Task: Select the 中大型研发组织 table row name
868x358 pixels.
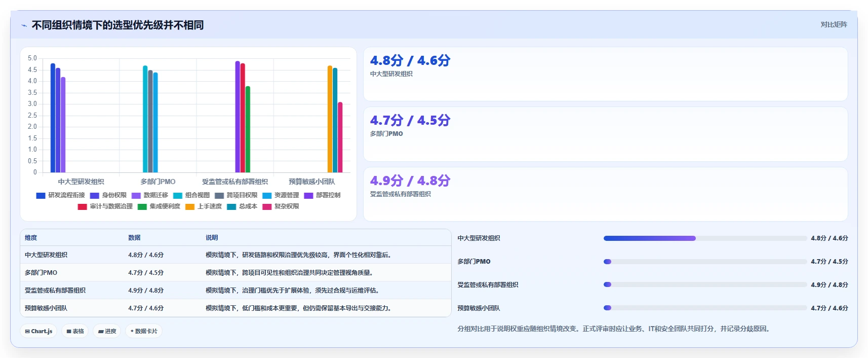Action: tap(46, 255)
